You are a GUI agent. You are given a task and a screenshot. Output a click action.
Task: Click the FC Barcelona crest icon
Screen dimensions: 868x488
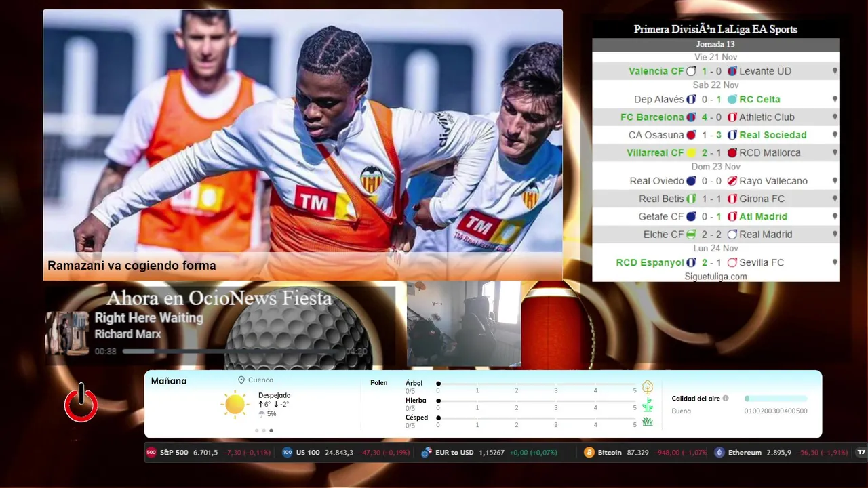click(x=691, y=117)
